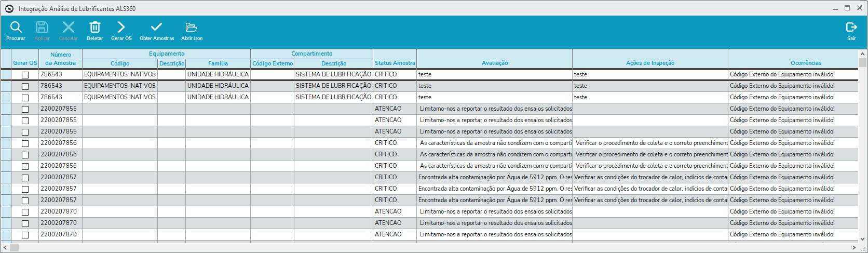Click the vertical scrollbar thumb

tap(863, 62)
